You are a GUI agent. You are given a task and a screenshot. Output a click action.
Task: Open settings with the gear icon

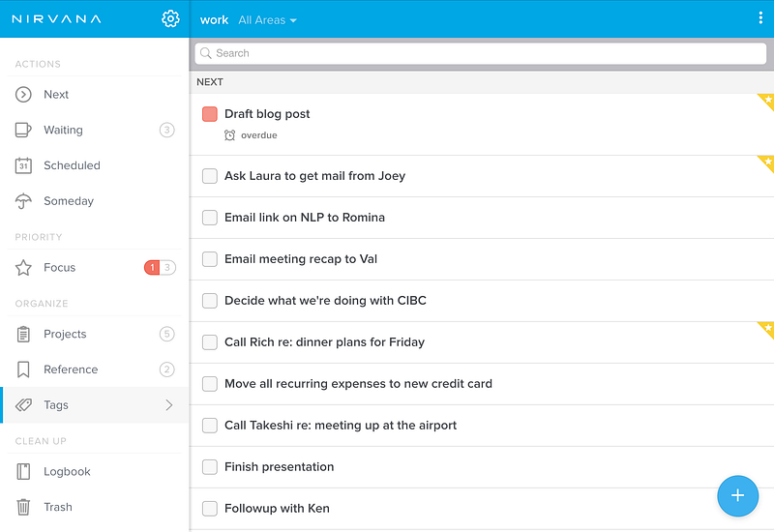coord(170,18)
